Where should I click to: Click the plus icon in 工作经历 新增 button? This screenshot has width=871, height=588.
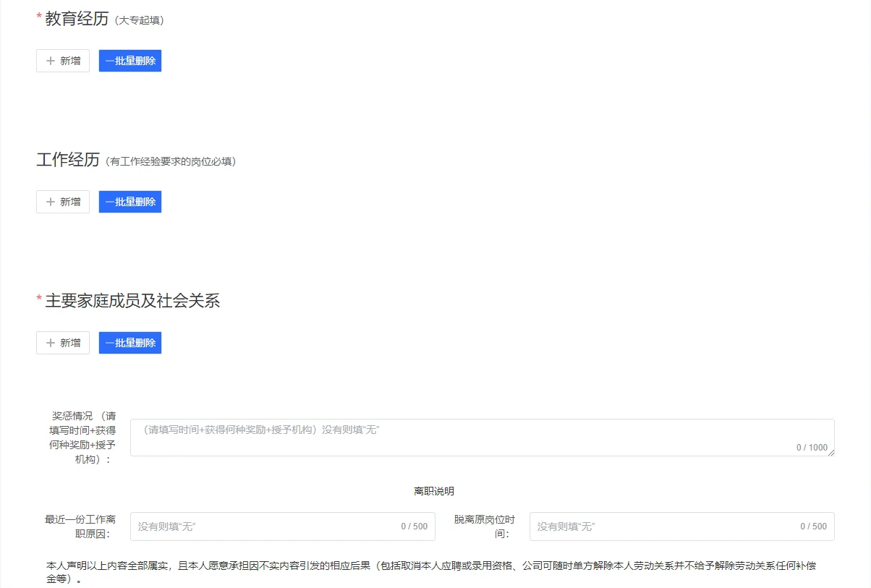51,202
